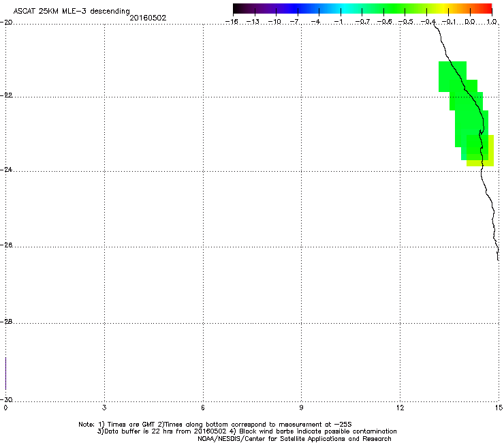Image resolution: width=504 pixels, height=443 pixels.
Task: Click the color bar label '-0.6'
Action: coord(384,22)
